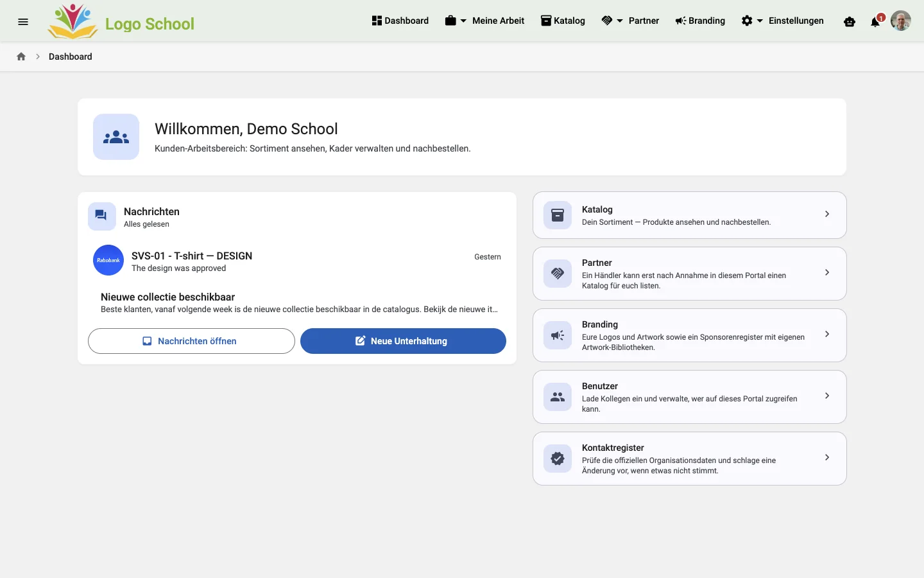Click the Dashboard breadcrumb text
924x578 pixels.
tap(71, 57)
